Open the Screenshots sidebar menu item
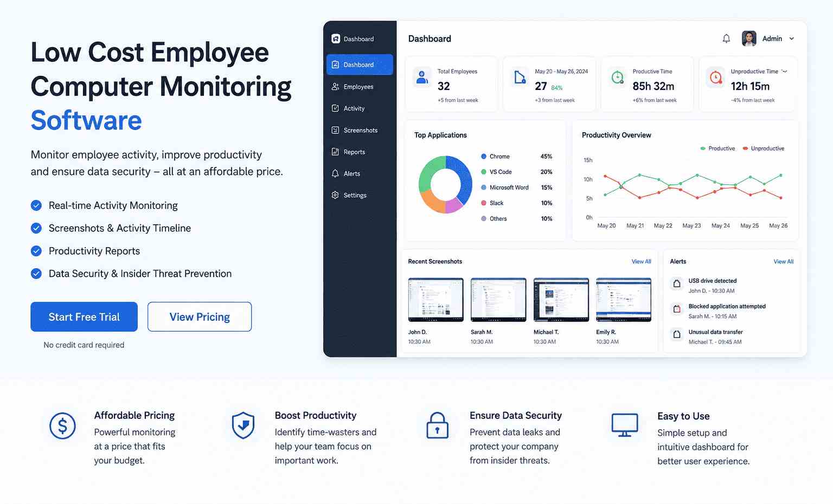Screen dimensions: 833x504 coord(360,130)
